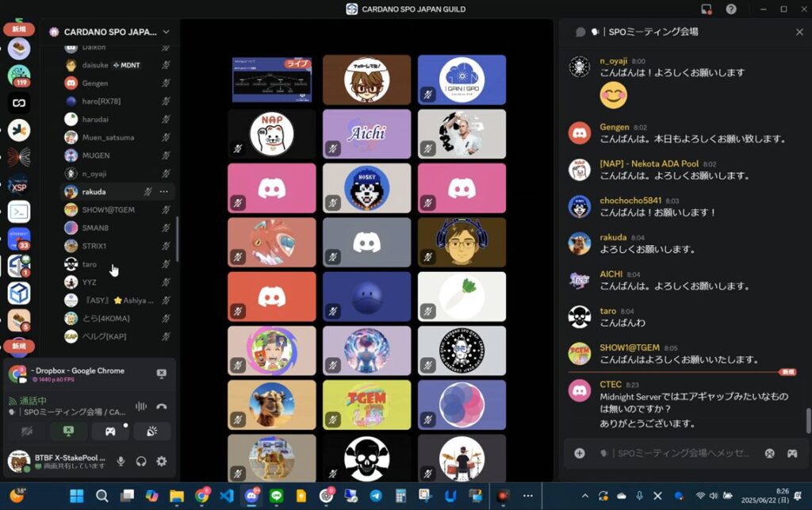Click the member list scrollbar thumb
Image resolution: width=812 pixels, height=510 pixels.
tap(177, 240)
